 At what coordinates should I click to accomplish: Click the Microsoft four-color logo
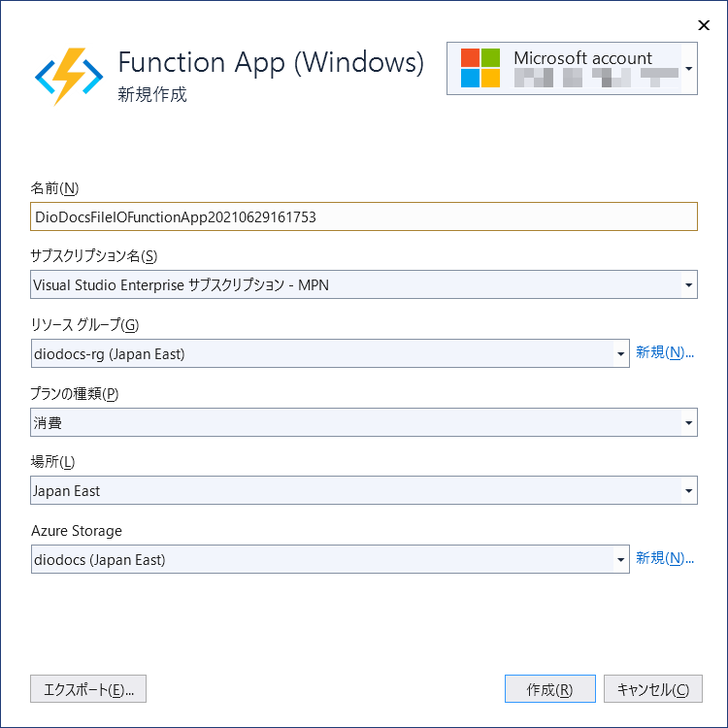tap(480, 68)
